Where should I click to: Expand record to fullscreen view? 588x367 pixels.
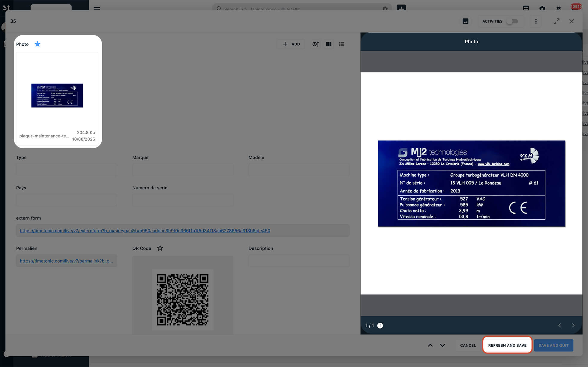[x=556, y=21]
